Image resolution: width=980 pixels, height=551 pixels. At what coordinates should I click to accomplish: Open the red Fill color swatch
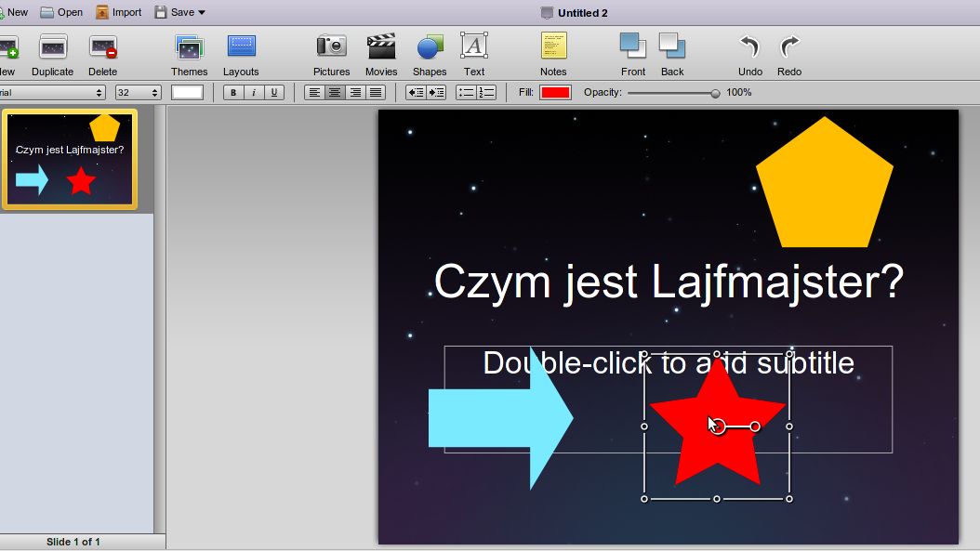tap(555, 92)
